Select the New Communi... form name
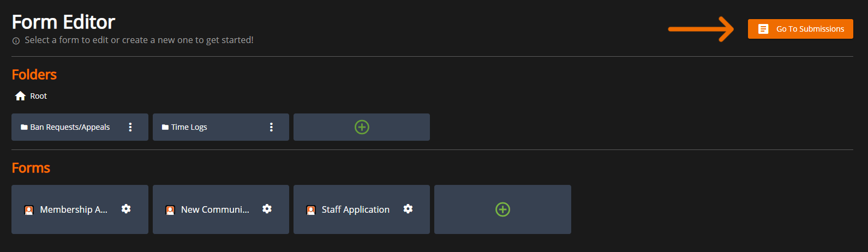The width and height of the screenshot is (868, 252). pos(215,209)
